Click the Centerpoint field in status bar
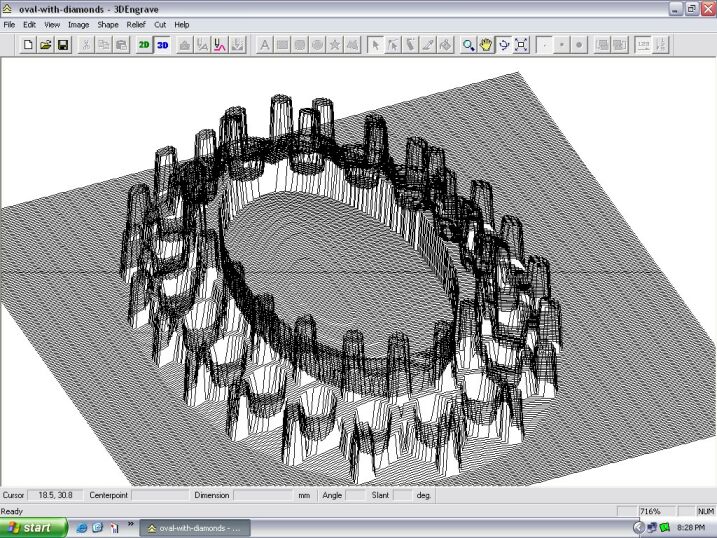This screenshot has height=538, width=717. [x=159, y=495]
